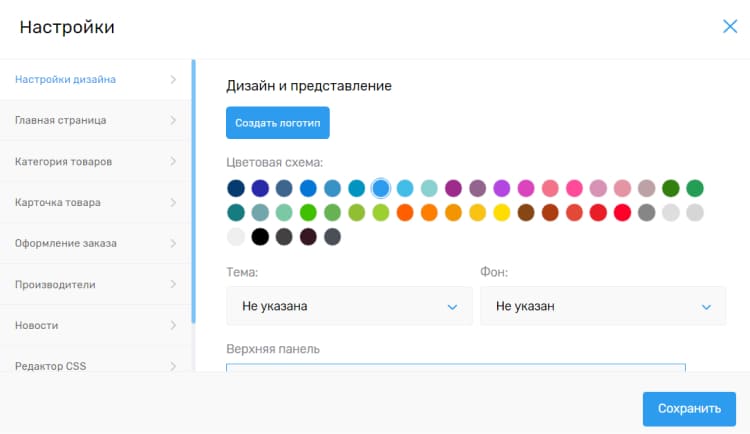
Task: Choose the dark forest green swatch
Action: pyautogui.click(x=671, y=189)
